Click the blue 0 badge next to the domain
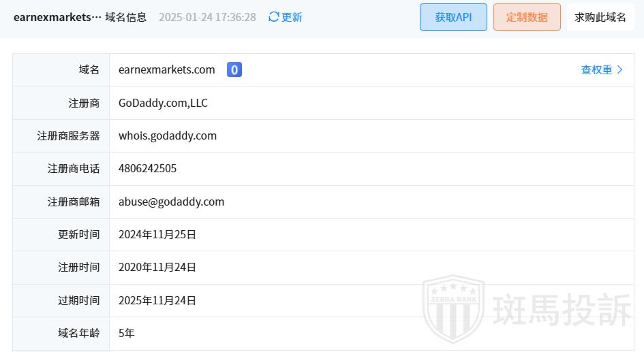This screenshot has width=644, height=352. (x=234, y=69)
